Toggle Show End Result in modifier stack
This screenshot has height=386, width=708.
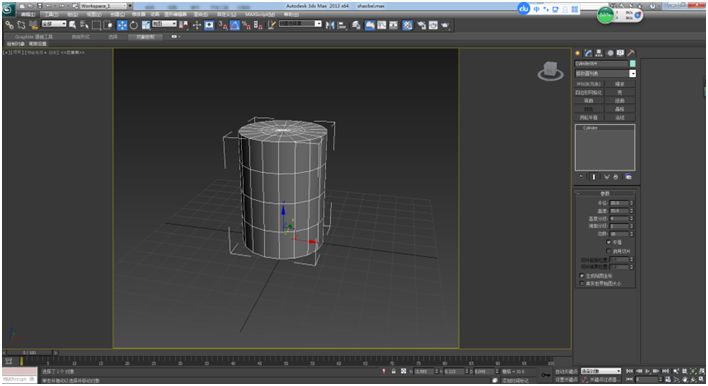(594, 177)
